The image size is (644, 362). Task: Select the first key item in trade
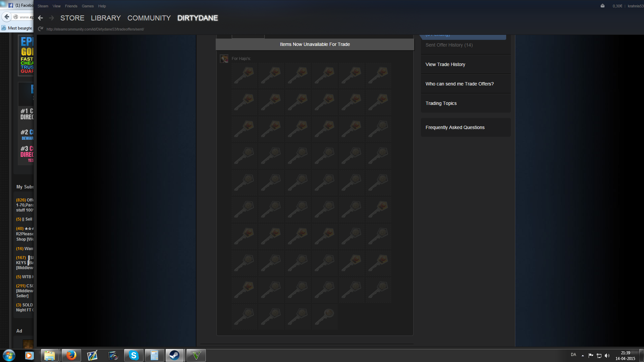[x=244, y=76]
